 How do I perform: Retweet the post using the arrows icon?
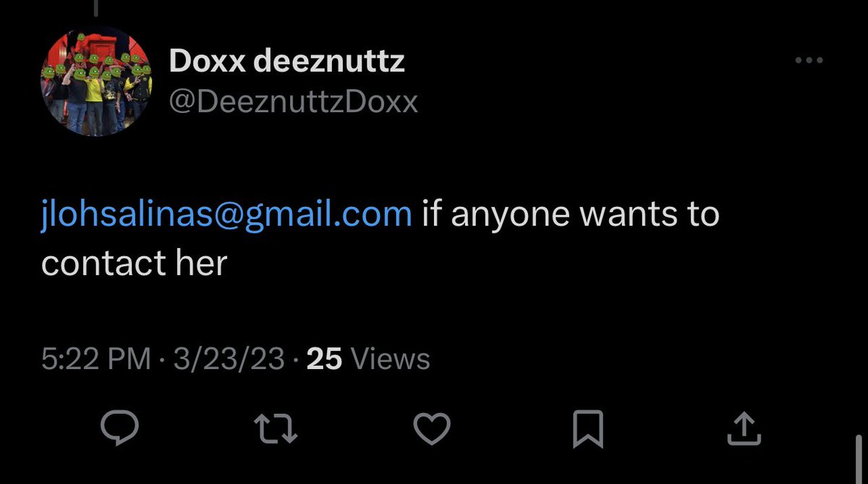(278, 431)
